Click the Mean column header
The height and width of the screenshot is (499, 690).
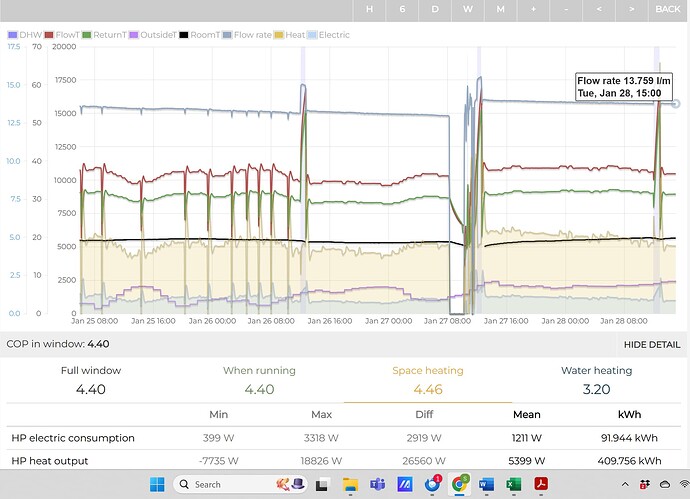[527, 415]
